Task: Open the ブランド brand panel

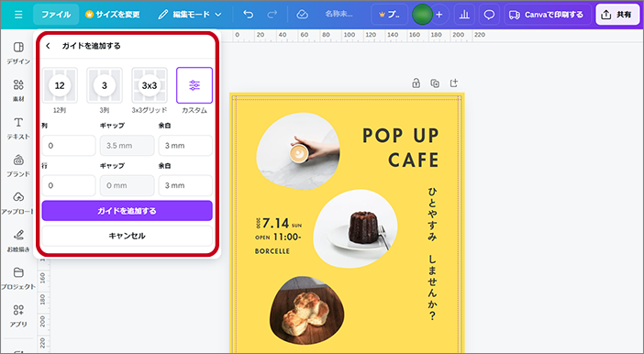Action: coord(18,165)
